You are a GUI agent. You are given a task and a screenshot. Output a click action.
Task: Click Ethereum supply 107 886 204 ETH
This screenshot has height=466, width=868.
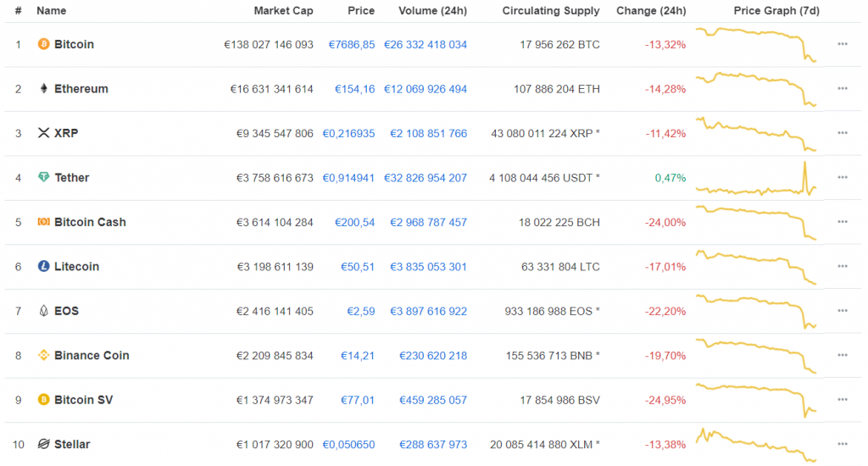(557, 89)
